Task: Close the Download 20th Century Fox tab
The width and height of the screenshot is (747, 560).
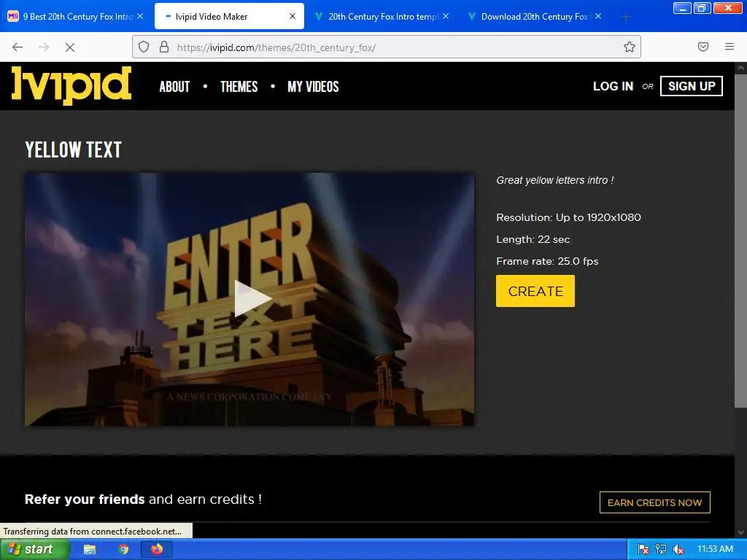Action: (598, 16)
